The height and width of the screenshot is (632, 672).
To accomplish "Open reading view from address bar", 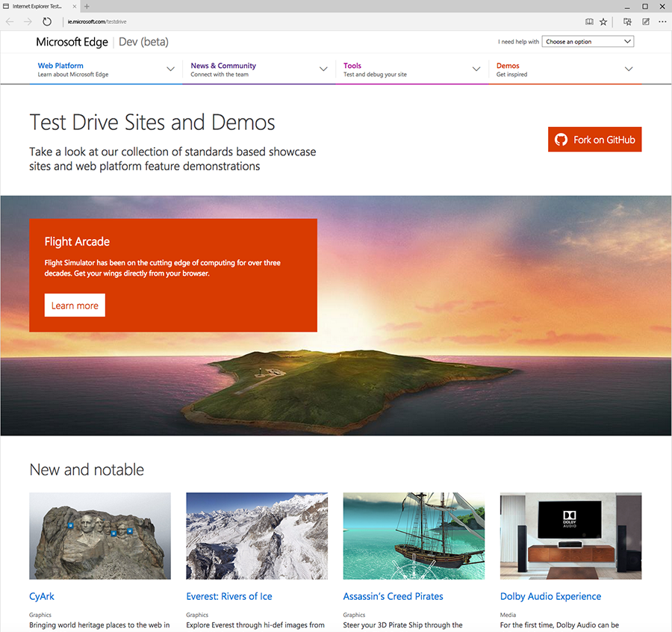I will (x=589, y=22).
